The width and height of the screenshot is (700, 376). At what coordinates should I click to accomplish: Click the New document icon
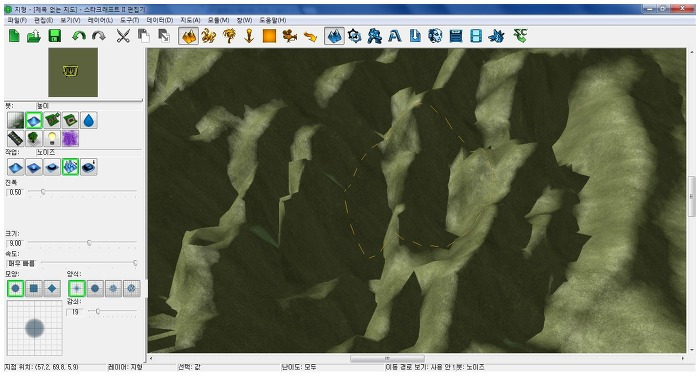coord(14,36)
